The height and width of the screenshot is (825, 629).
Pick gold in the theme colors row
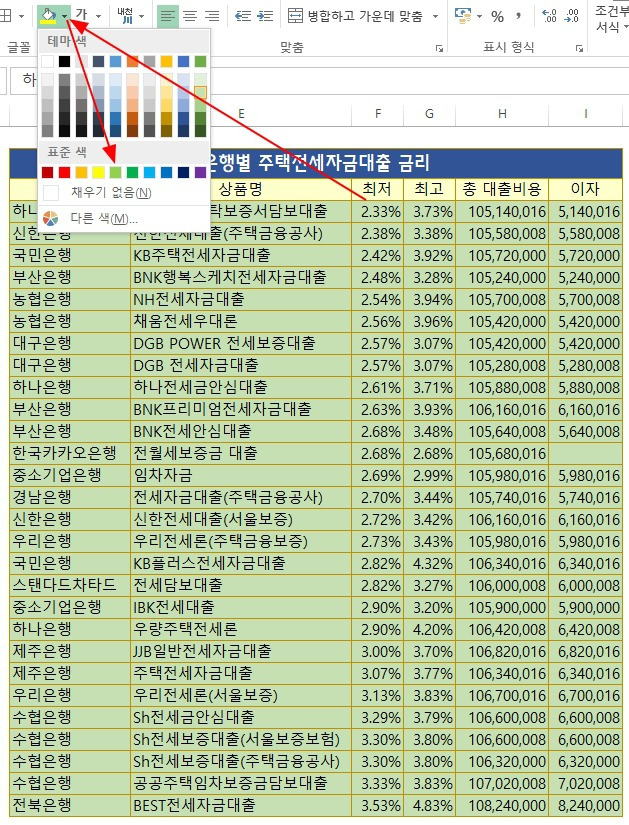166,62
